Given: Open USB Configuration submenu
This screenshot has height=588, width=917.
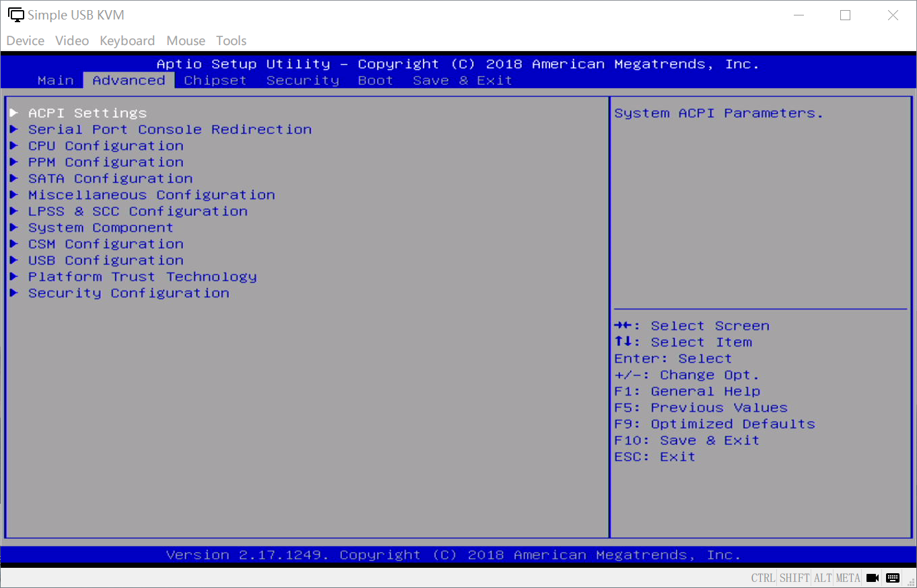Looking at the screenshot, I should pyautogui.click(x=106, y=260).
